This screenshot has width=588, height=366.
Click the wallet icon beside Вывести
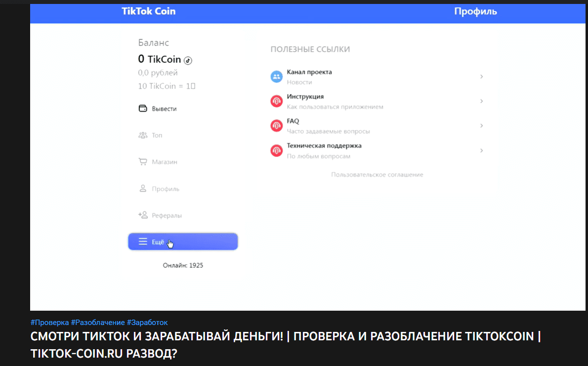pos(143,108)
